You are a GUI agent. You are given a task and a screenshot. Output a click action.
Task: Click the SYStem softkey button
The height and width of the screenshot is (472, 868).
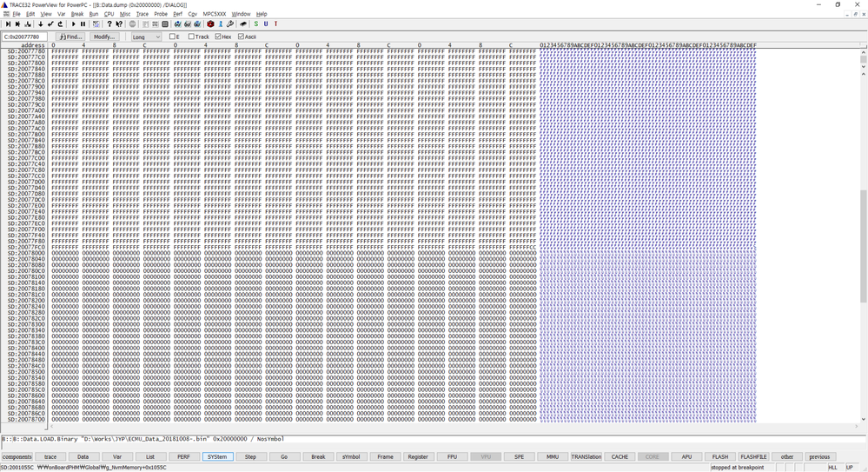[x=217, y=456]
